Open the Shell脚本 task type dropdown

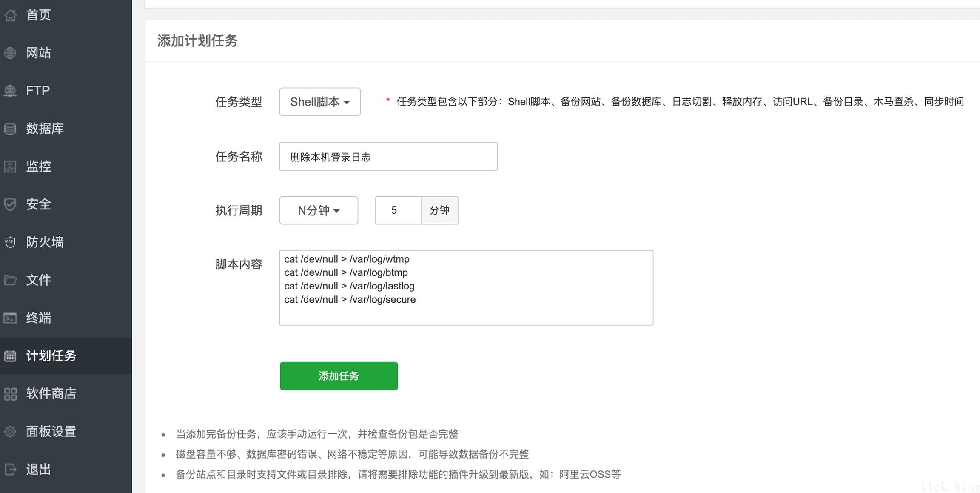point(320,102)
